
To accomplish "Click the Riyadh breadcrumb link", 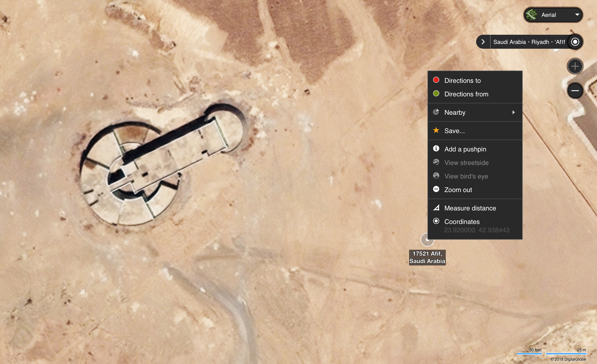I will tap(540, 42).
